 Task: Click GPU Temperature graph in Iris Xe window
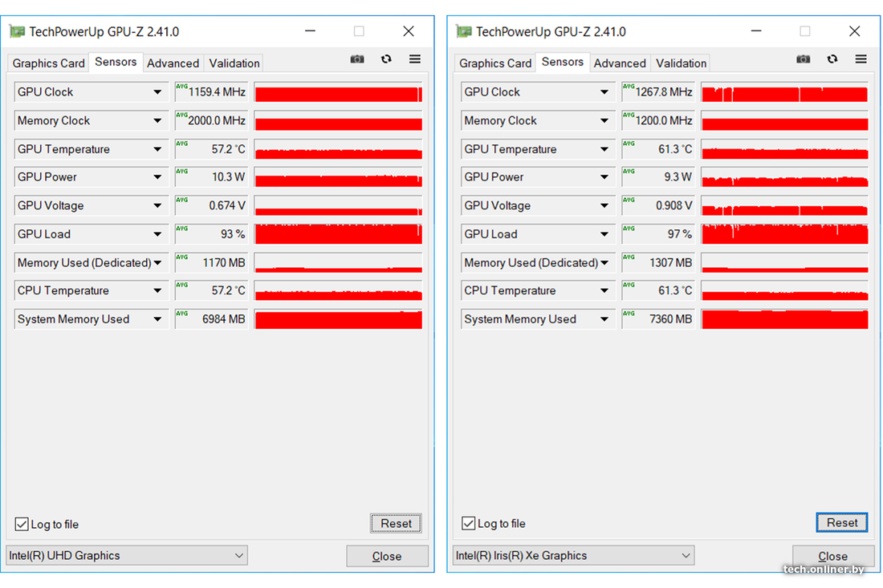pyautogui.click(x=785, y=149)
